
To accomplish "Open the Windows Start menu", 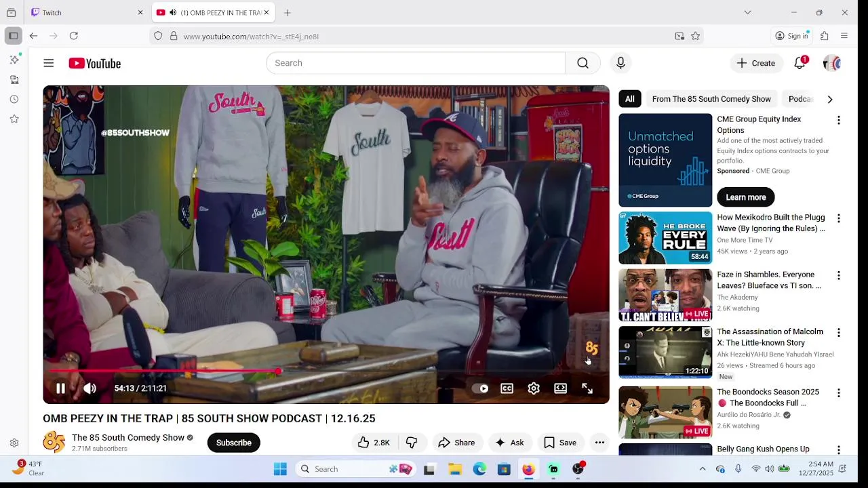I will click(280, 469).
